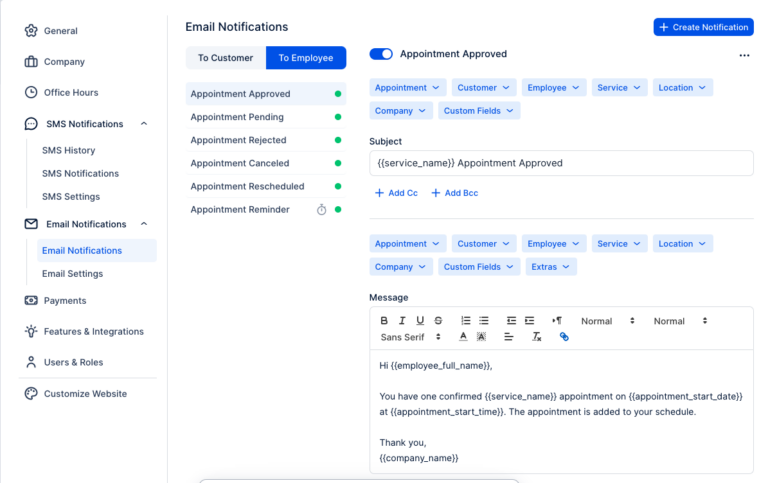Toggle the Appointment Approved notification switch
Image resolution: width=768 pixels, height=483 pixels.
pyautogui.click(x=381, y=54)
